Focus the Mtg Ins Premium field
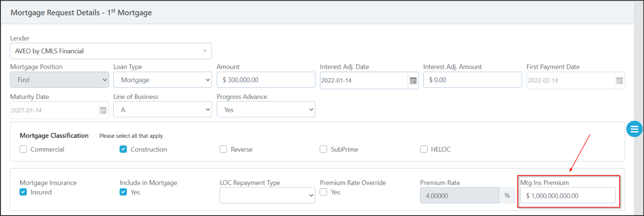Viewport: 644px width, 216px height. pyautogui.click(x=568, y=196)
